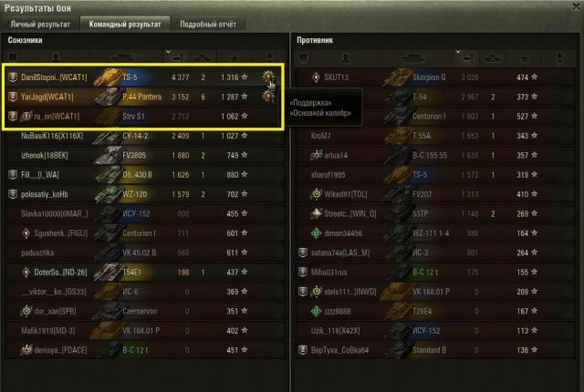Screen dimensions: 584x392
Task: Click the medal icon on YarJagd's row
Action: coord(267,97)
